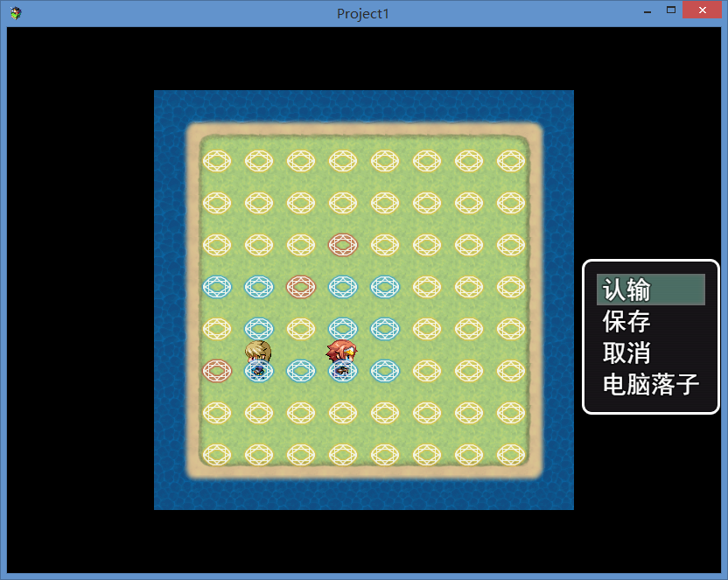728x580 pixels.
Task: Click the red circle in the third row
Action: pos(343,245)
